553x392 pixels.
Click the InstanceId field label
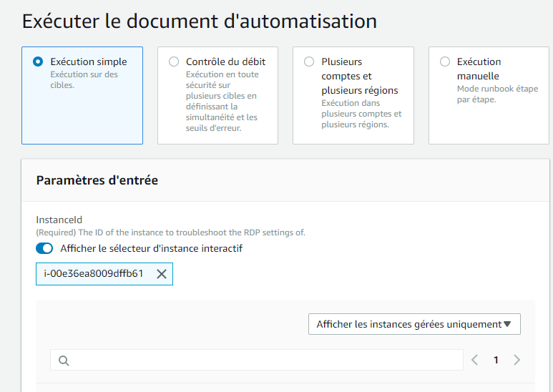(59, 220)
